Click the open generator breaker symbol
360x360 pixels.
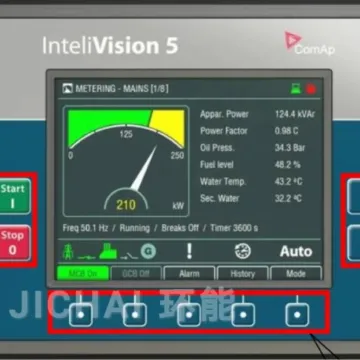[x=129, y=256]
